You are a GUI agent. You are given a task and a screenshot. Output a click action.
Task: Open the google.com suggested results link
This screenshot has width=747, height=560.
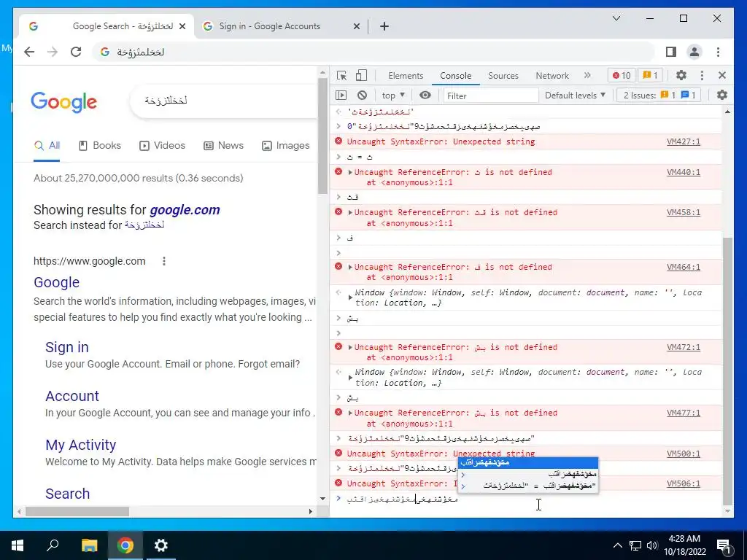pos(185,210)
